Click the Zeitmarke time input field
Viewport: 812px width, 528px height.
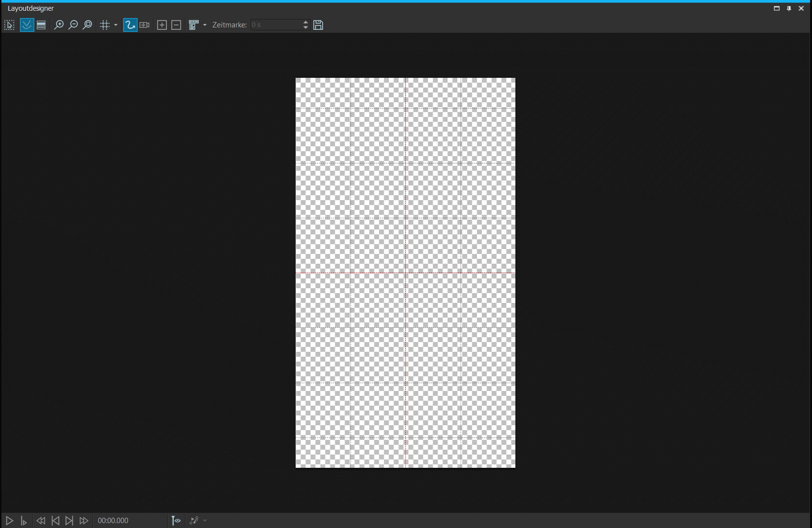(276, 25)
